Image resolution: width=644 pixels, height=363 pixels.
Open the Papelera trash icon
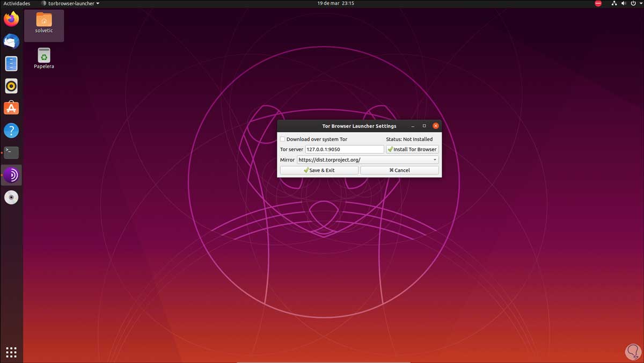tap(44, 59)
